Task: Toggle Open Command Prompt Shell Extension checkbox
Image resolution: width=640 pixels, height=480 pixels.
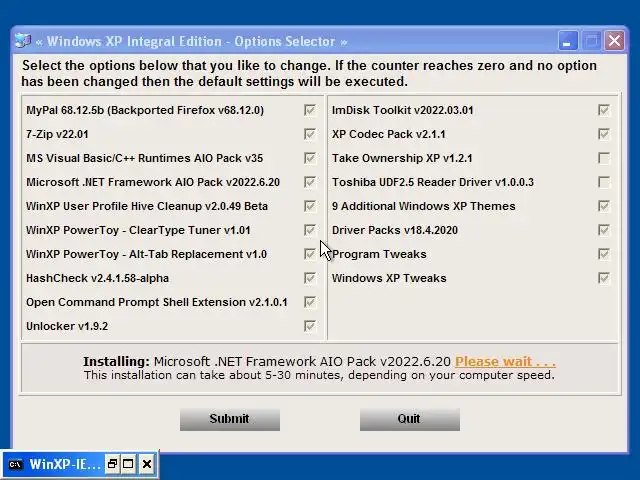Action: click(x=309, y=302)
